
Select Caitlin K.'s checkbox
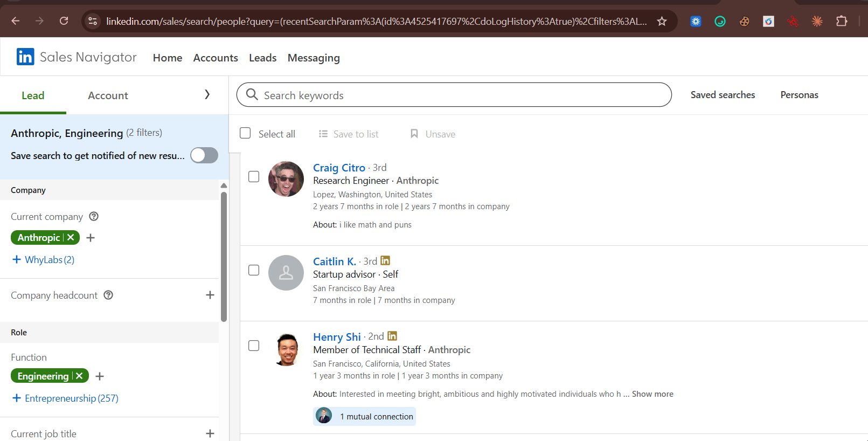pos(254,270)
